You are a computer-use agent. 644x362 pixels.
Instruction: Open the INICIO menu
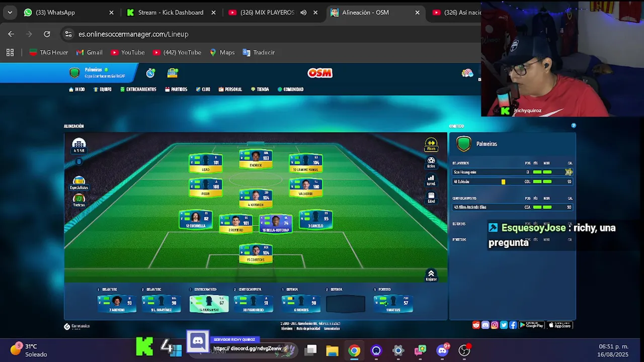[x=77, y=89]
